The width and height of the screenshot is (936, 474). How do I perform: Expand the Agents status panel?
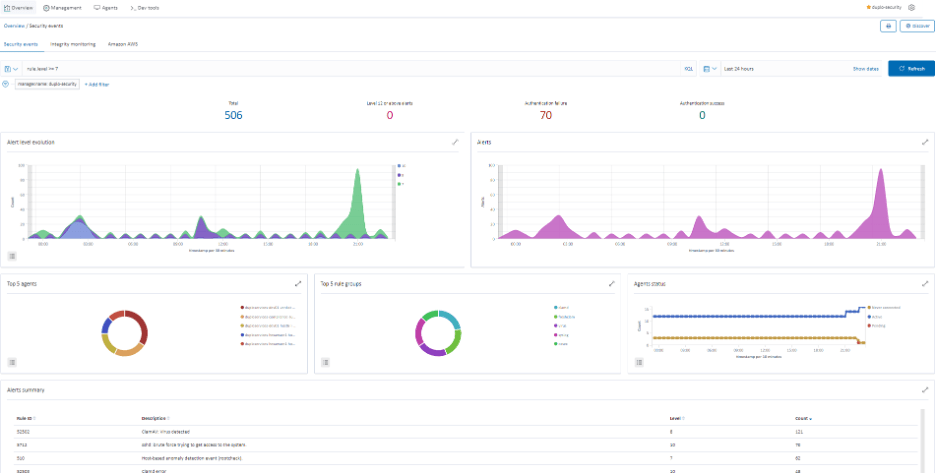(925, 284)
